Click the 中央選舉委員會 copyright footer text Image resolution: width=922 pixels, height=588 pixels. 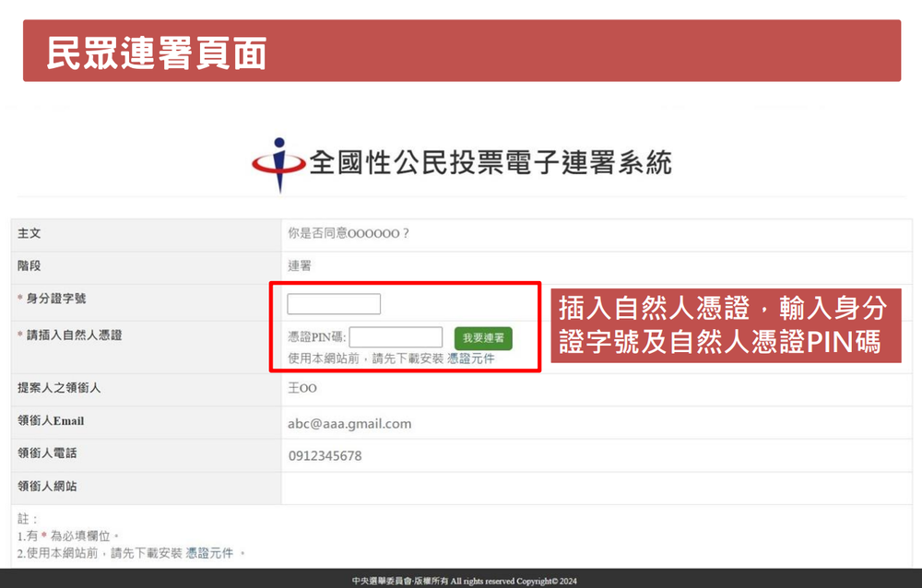[x=464, y=582]
